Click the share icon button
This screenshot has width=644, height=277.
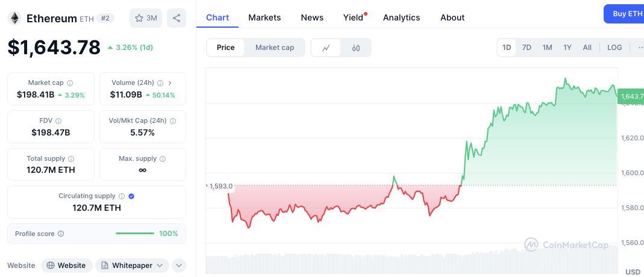(177, 18)
